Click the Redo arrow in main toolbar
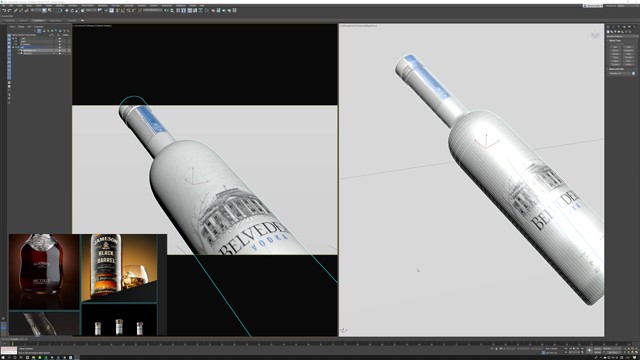This screenshot has height=360, width=640. pyautogui.click(x=9, y=10)
